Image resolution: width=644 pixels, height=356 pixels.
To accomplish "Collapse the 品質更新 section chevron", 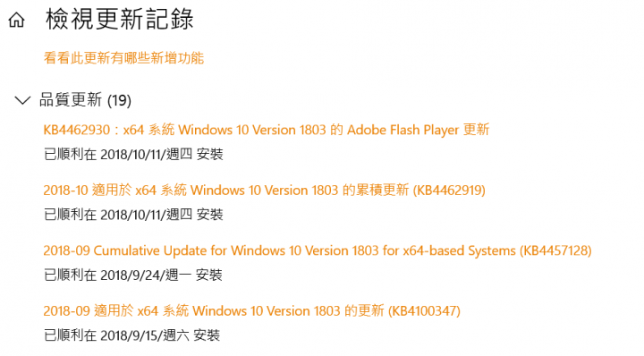I will pos(22,100).
